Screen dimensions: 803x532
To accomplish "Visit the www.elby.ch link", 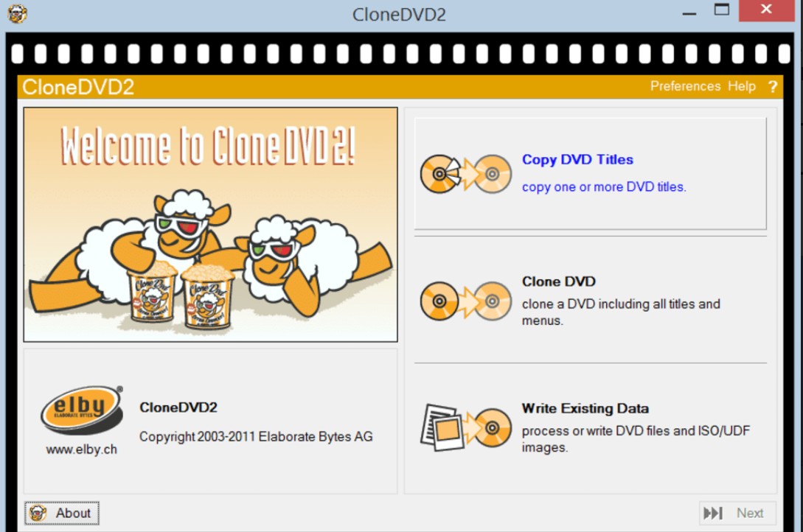I will click(x=81, y=449).
